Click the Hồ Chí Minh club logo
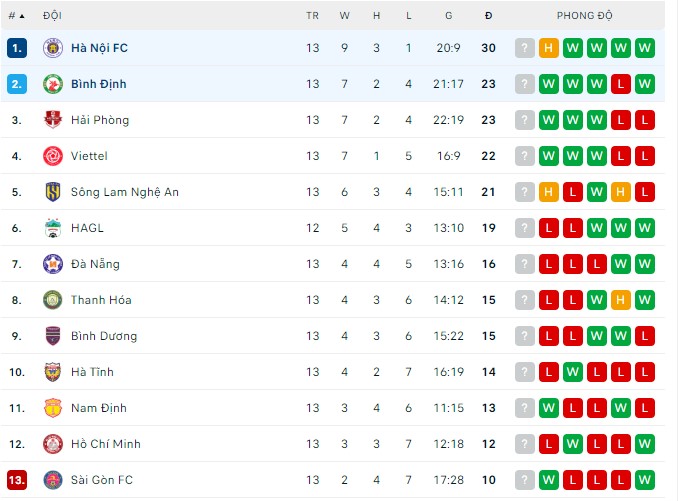 click(52, 444)
